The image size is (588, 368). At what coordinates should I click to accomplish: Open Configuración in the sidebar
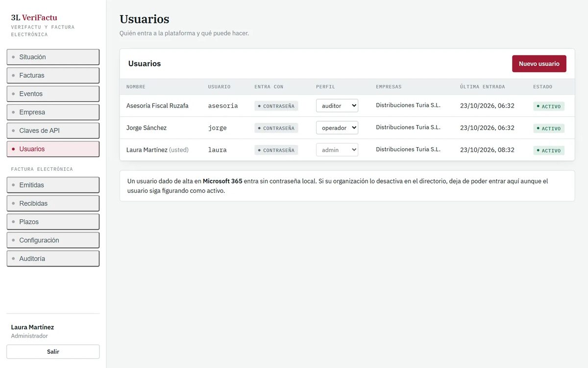(53, 240)
